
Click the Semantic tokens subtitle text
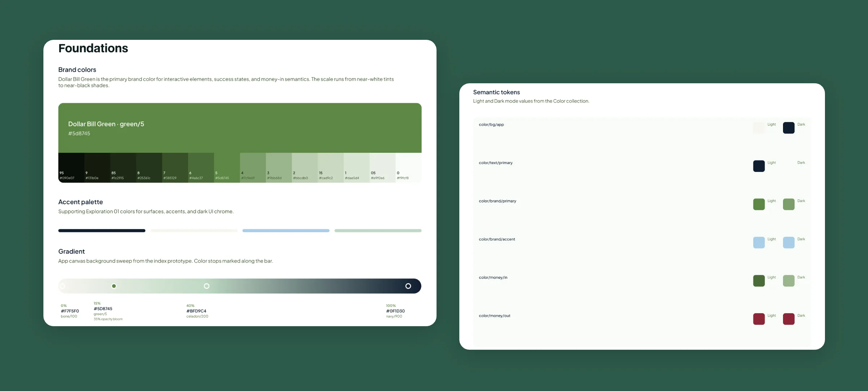[531, 101]
